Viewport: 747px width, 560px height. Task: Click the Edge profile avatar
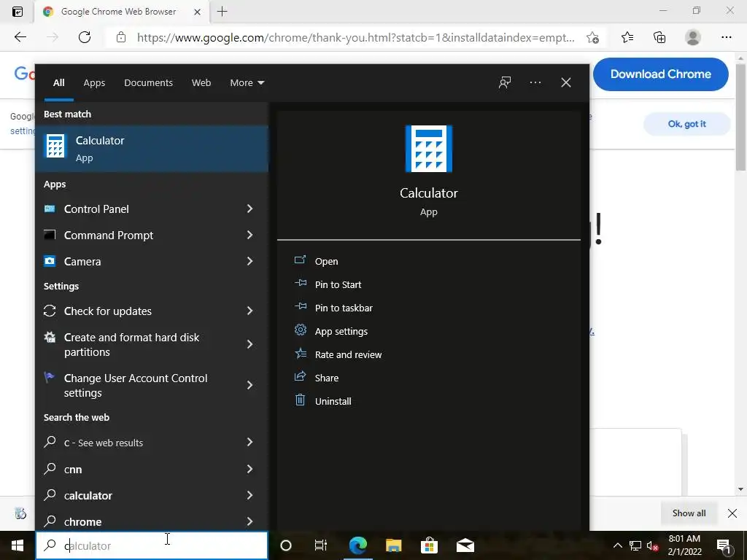coord(693,37)
